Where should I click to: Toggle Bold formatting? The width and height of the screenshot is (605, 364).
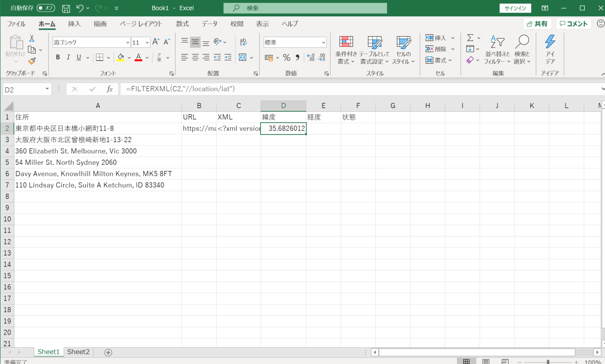(x=58, y=57)
